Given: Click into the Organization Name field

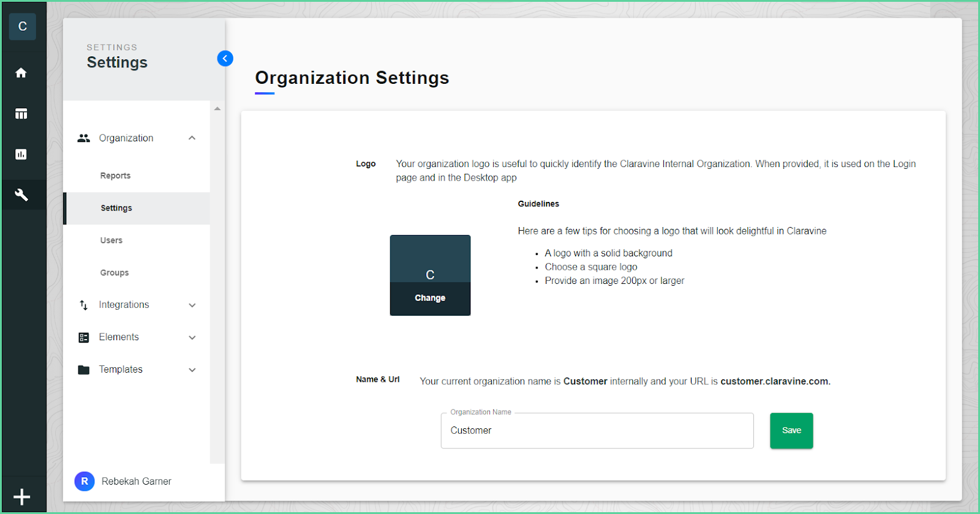Looking at the screenshot, I should coord(597,431).
